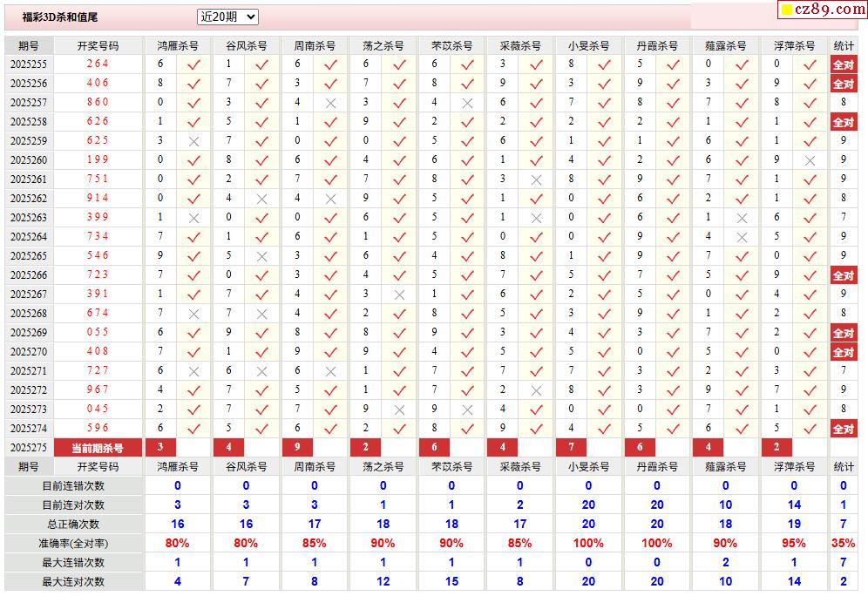Click the draw number 264 in row 2025255
Screen dimensions: 868x596
tap(98, 64)
